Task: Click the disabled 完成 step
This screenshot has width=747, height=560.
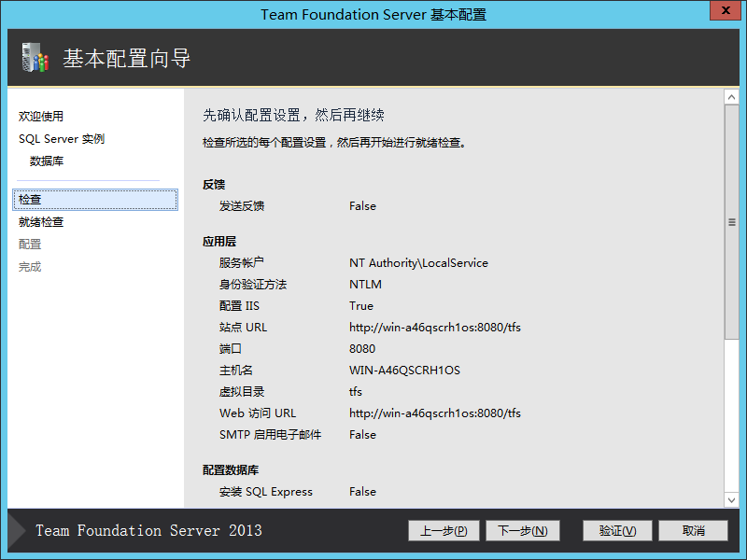Action: pyautogui.click(x=30, y=267)
